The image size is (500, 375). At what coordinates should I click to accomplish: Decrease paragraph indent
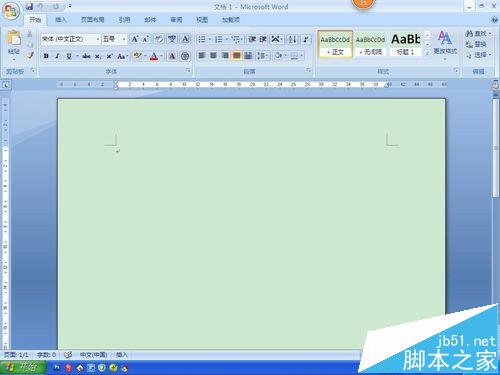coord(252,39)
